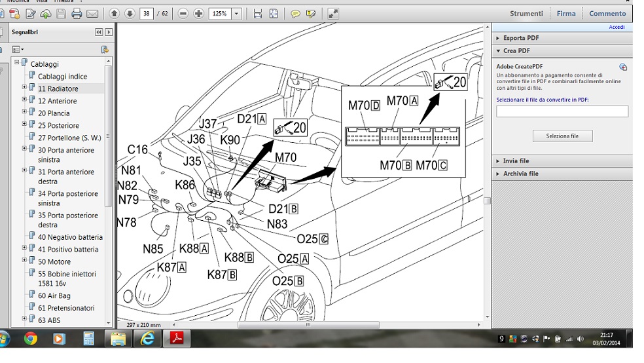This screenshot has width=644, height=363.
Task: Select the 41 Positivo batteria bookmark
Action: (68, 250)
